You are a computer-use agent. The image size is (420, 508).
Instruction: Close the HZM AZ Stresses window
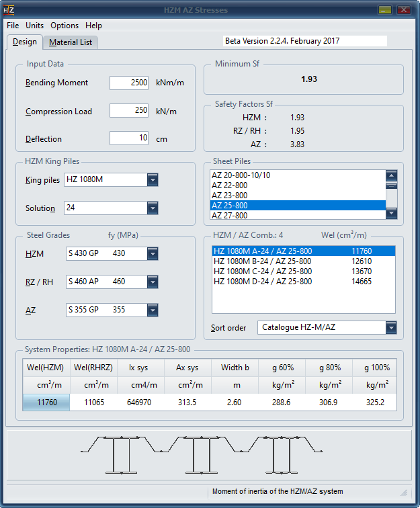click(403, 9)
